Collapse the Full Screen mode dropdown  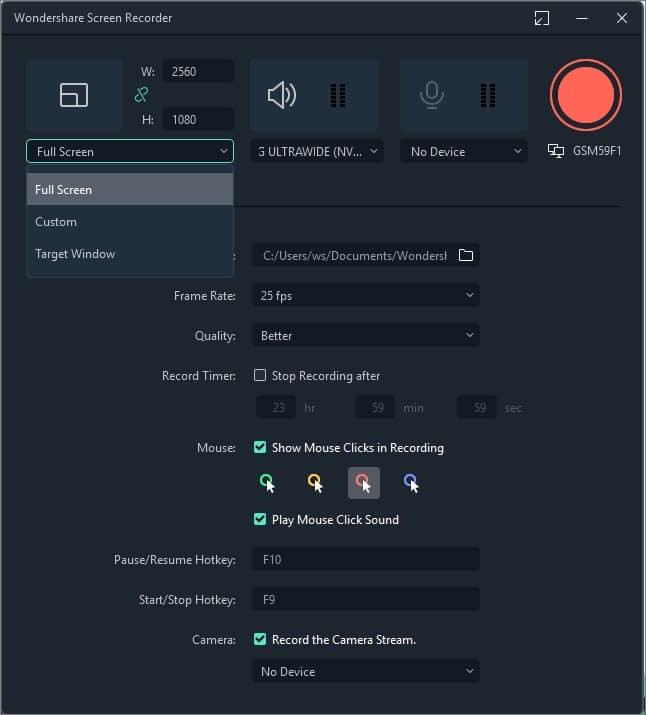point(130,151)
